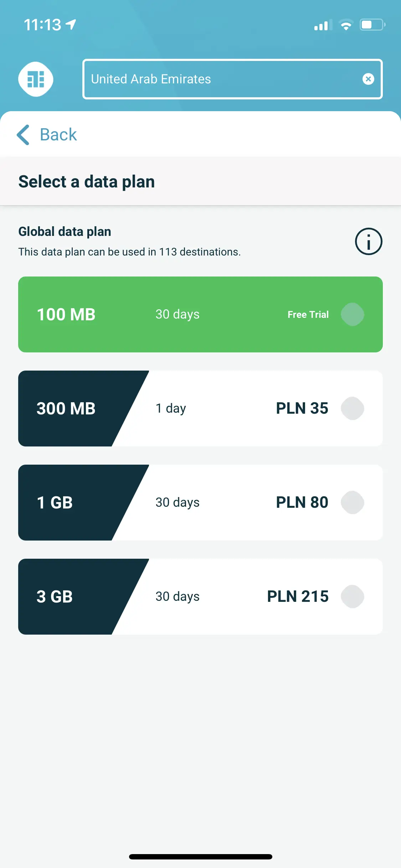The image size is (401, 868).
Task: Tap the home indicator bar
Action: click(200, 857)
